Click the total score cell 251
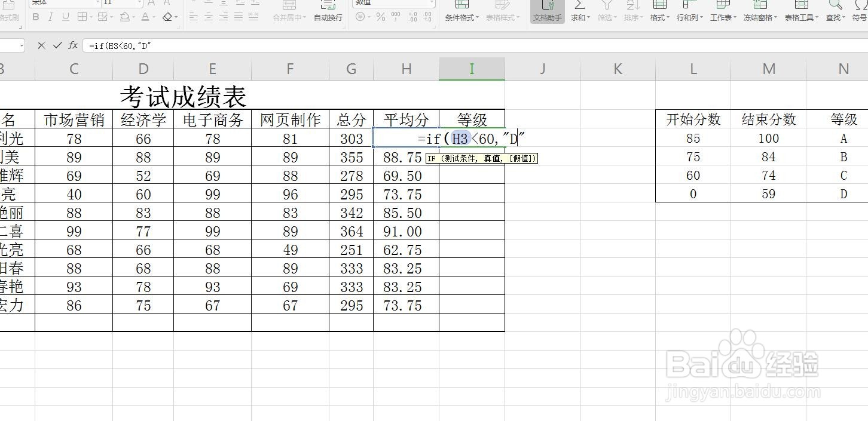This screenshot has width=868, height=421. pyautogui.click(x=351, y=250)
